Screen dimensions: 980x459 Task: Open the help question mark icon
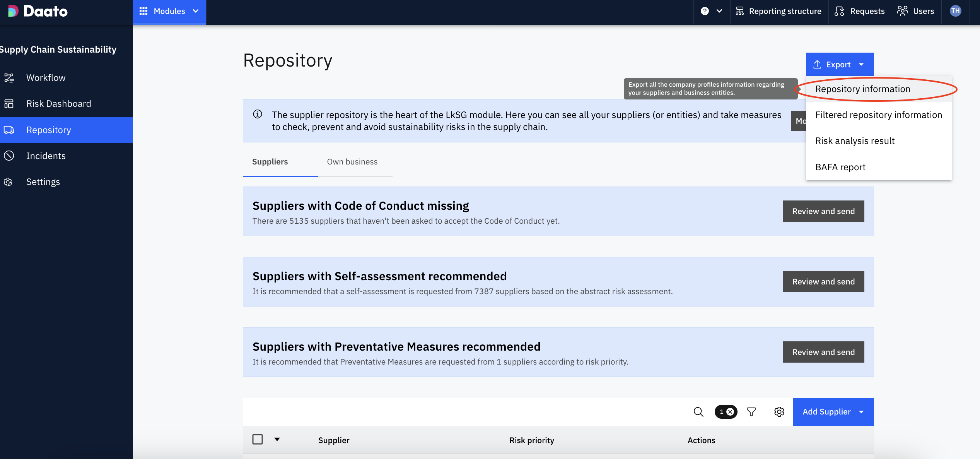tap(705, 11)
